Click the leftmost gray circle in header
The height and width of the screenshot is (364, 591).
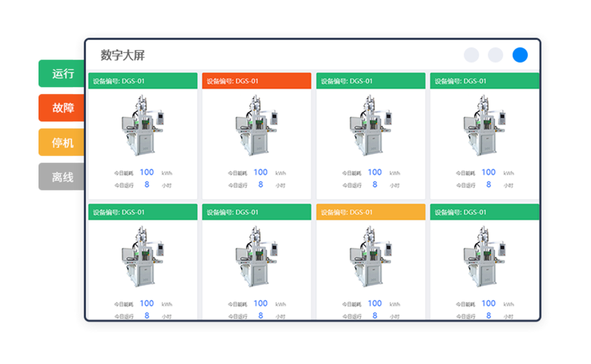point(471,55)
